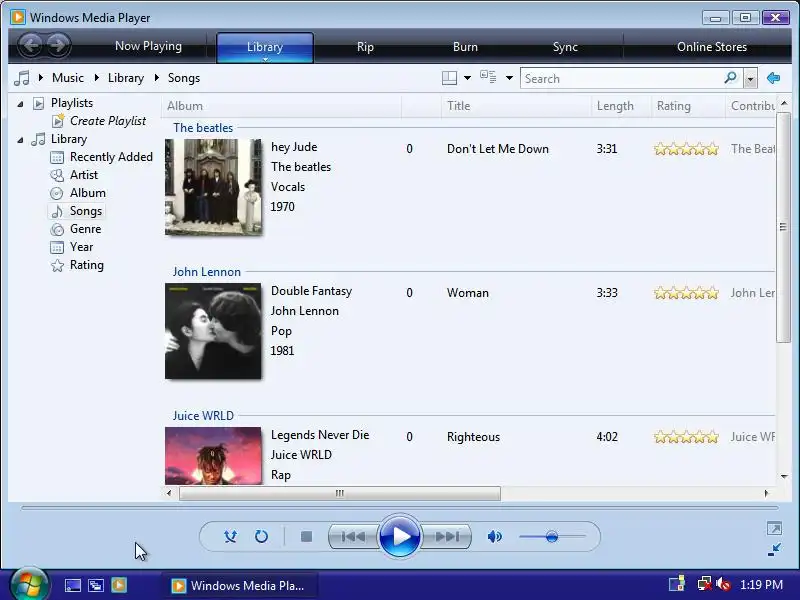Click the Windows Start orb

(29, 584)
